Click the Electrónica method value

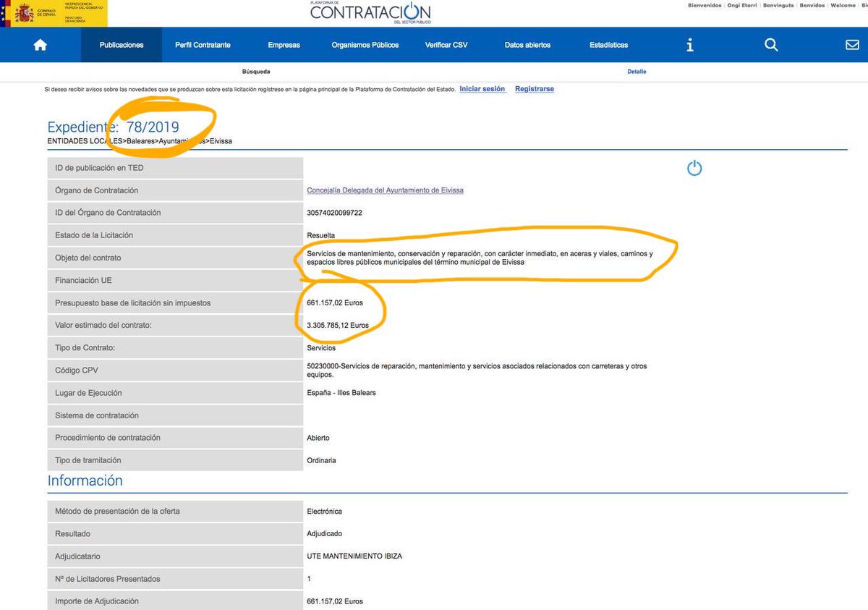325,512
